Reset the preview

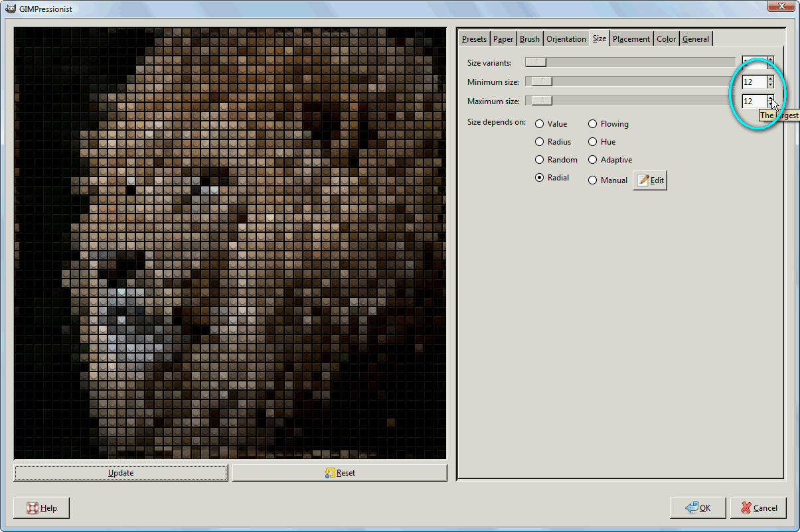click(339, 473)
